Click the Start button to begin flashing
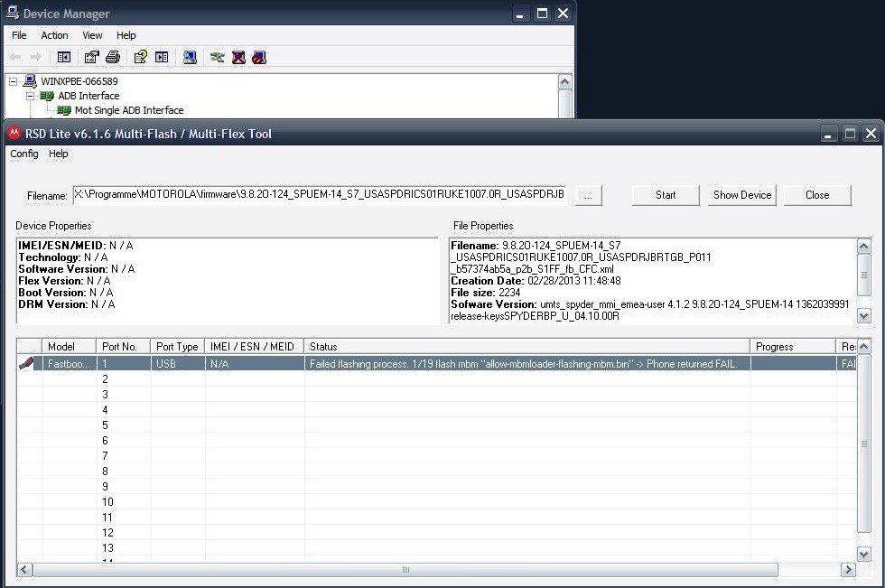Screen dimensions: 885x588 coord(666,195)
